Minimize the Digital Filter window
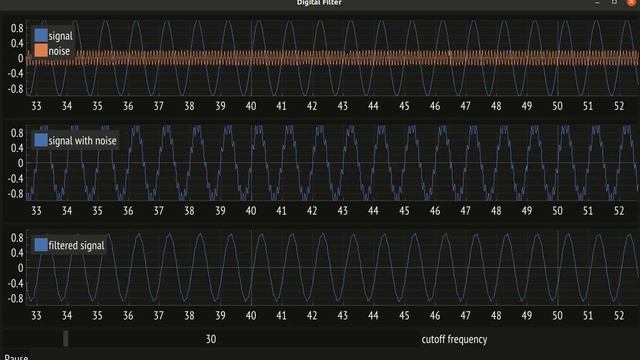 coord(597,2)
